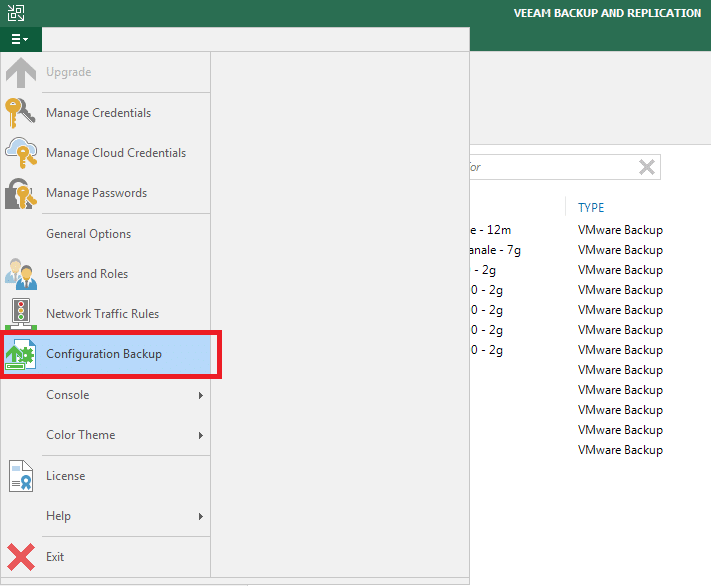The height and width of the screenshot is (586, 711).
Task: Expand the Console submenu arrow
Action: (x=200, y=396)
